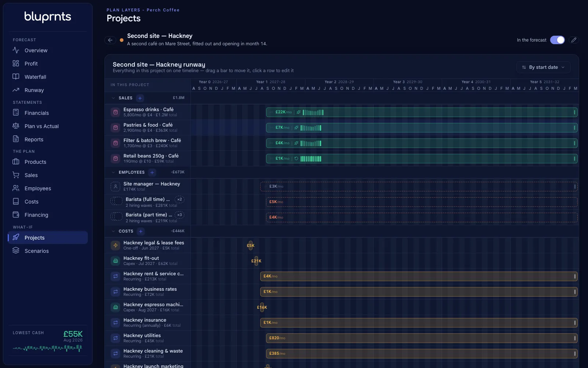The width and height of the screenshot is (588, 368).
Task: Click the £5K legal fees timeline marker
Action: (251, 245)
